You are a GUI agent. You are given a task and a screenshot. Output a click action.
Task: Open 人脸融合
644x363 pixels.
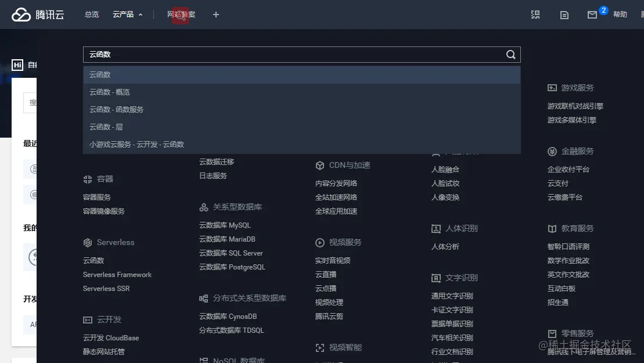click(445, 169)
